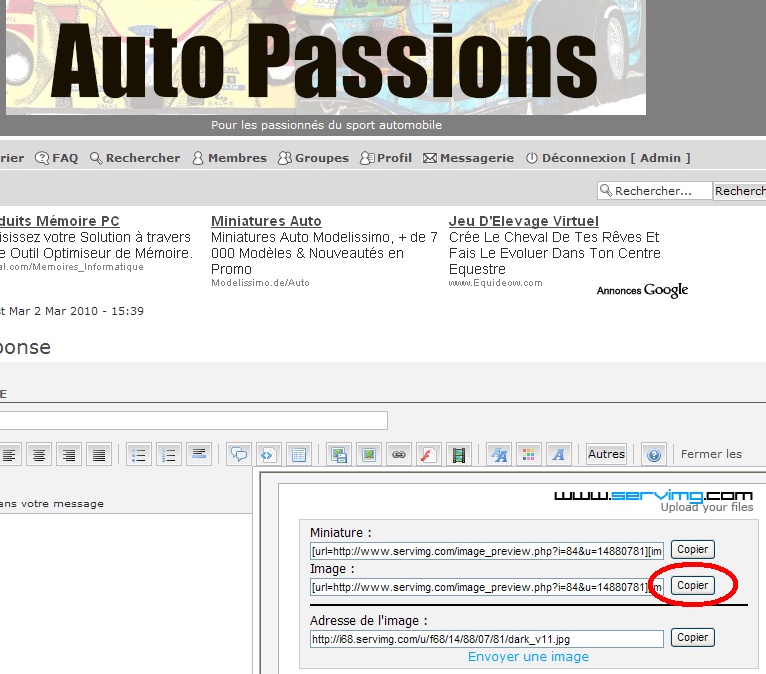The image size is (766, 674).
Task: Click into the Rechercher... search field
Action: pos(654,190)
